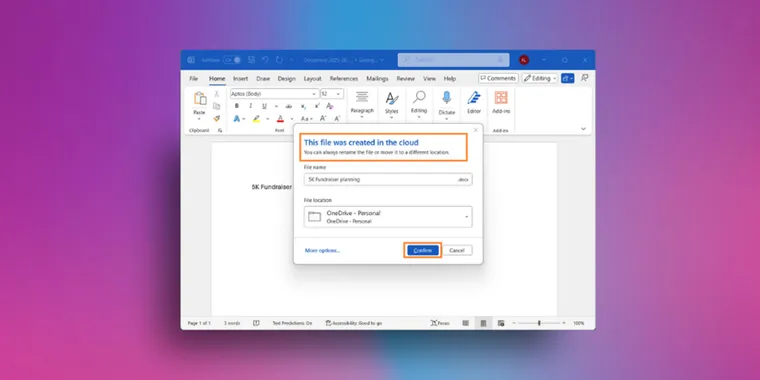
Task: Click the blue Share button
Action: [x=568, y=78]
